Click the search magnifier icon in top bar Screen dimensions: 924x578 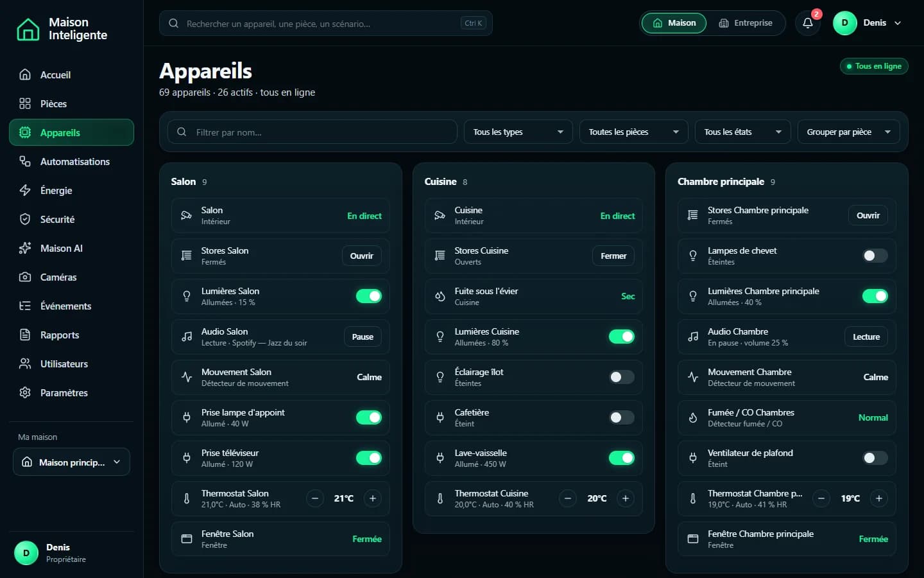click(x=173, y=23)
